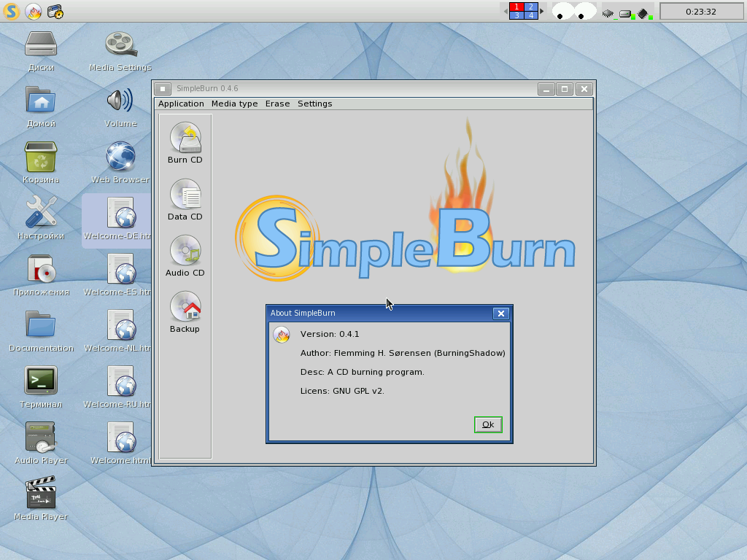Click the next workspace arrow in pager

pyautogui.click(x=542, y=11)
